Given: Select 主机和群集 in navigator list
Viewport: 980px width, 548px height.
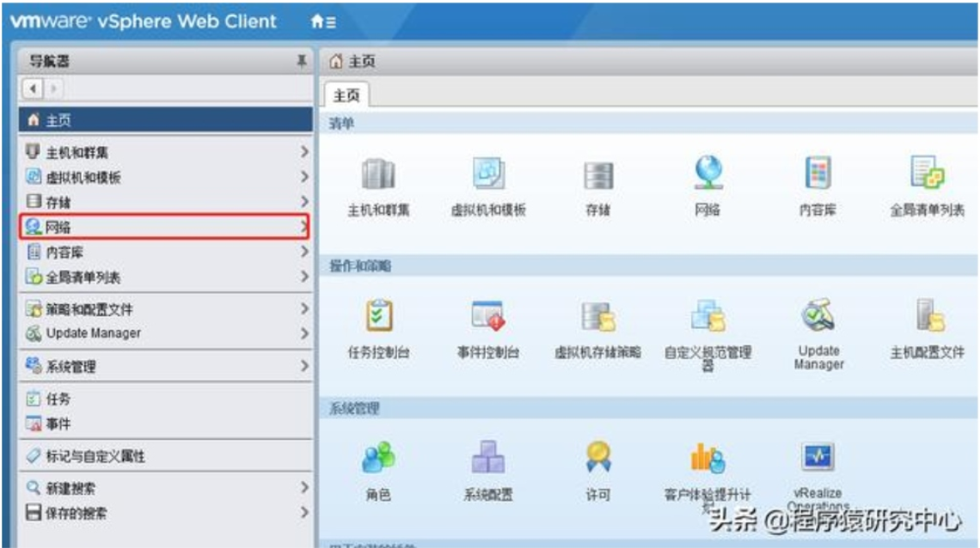Looking at the screenshot, I should coord(166,152).
